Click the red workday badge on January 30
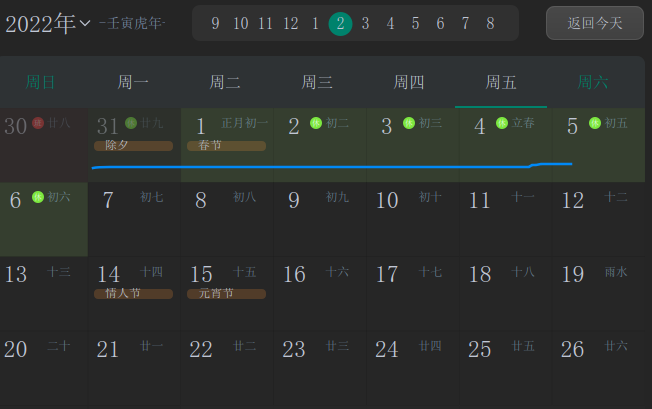Viewport: 652px width, 409px height. click(38, 123)
